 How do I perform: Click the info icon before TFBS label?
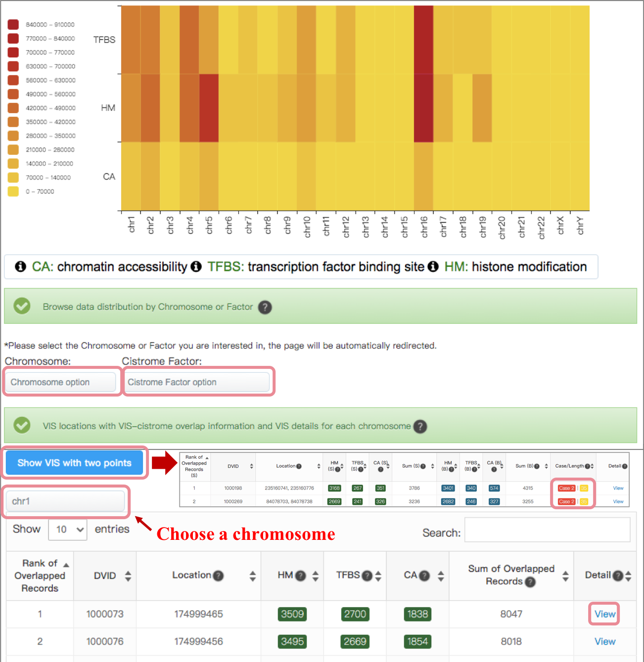[x=196, y=267]
